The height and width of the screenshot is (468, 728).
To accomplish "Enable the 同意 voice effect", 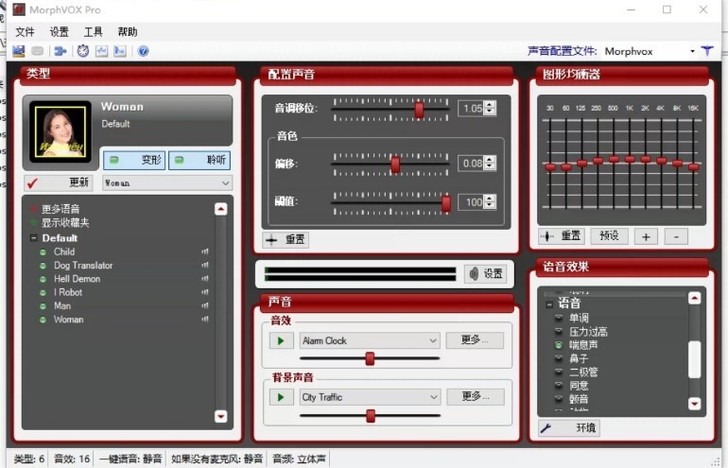I will [559, 385].
